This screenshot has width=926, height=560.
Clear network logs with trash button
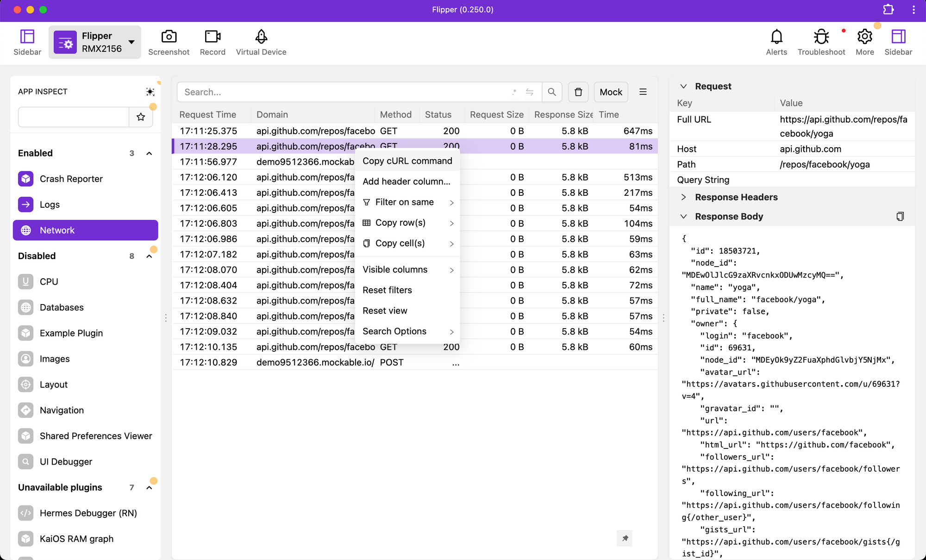tap(578, 92)
